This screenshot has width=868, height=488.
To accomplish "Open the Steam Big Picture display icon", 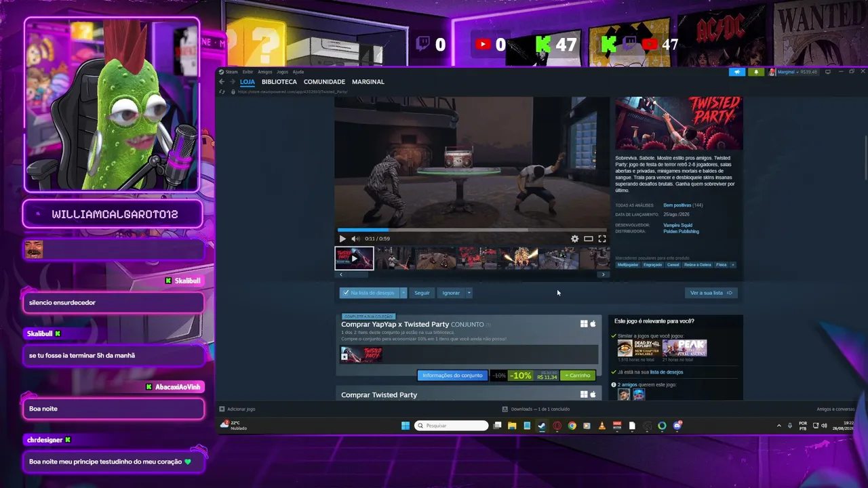I will [829, 71].
